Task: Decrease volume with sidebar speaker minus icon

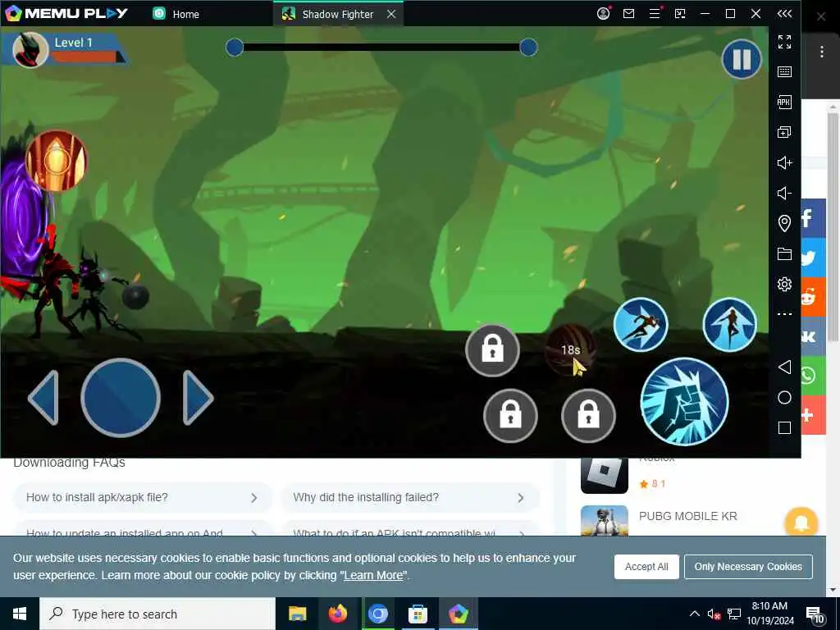Action: pyautogui.click(x=784, y=193)
